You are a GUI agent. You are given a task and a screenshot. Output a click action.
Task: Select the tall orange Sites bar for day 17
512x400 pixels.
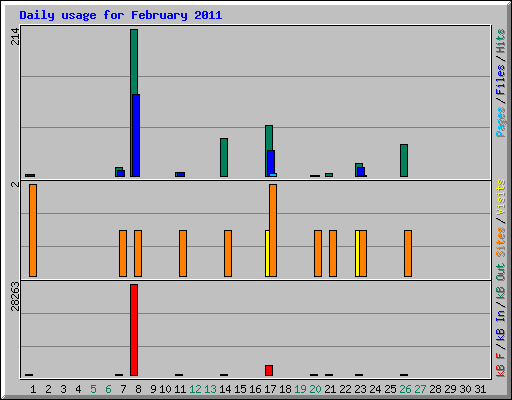pos(273,230)
